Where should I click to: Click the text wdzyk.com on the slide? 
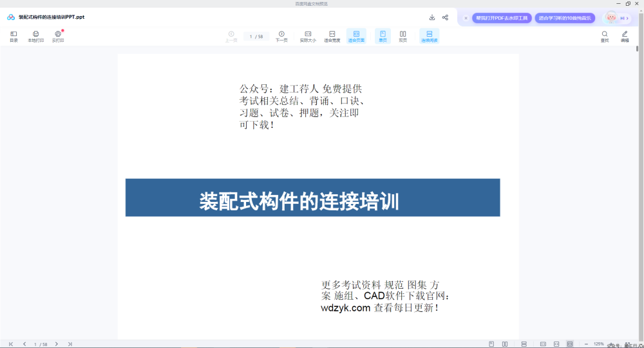tap(345, 307)
